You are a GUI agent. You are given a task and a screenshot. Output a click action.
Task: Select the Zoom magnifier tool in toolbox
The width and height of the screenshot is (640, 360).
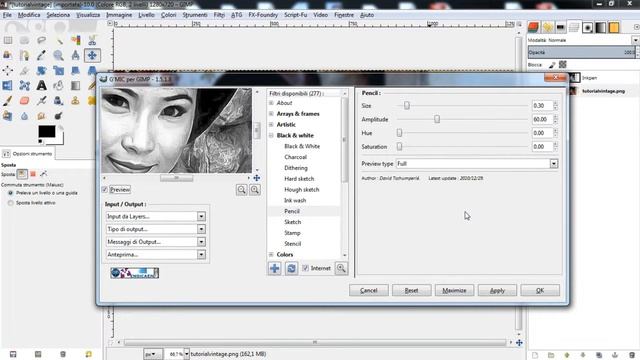tap(59, 55)
